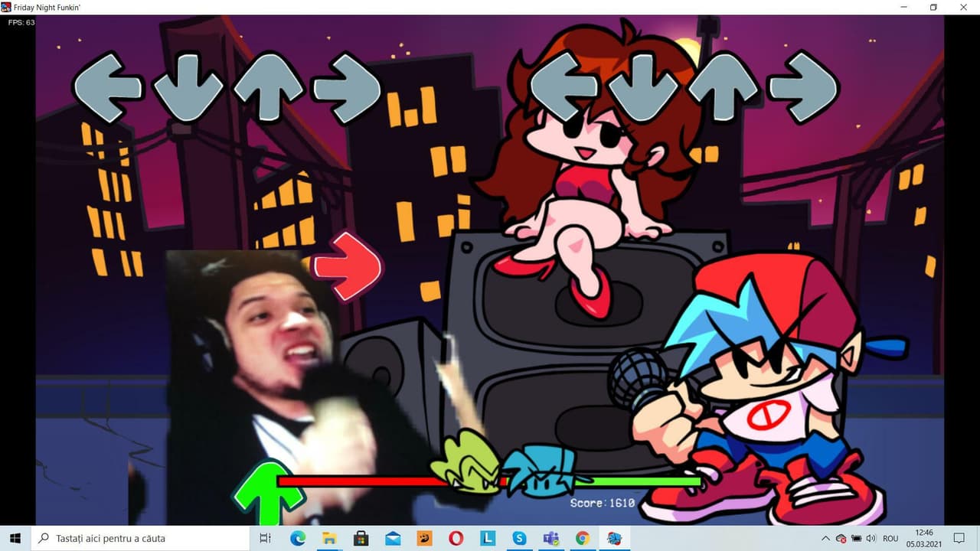Click the green opponent head icon on health bar

click(x=465, y=463)
